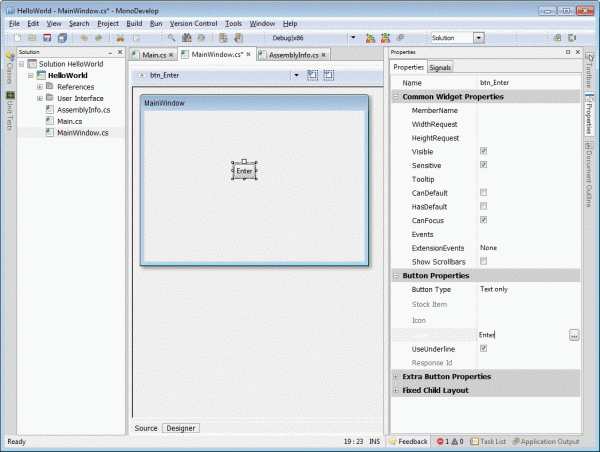
Task: Click the select-parent widget icon in designer bar
Action: click(313, 75)
